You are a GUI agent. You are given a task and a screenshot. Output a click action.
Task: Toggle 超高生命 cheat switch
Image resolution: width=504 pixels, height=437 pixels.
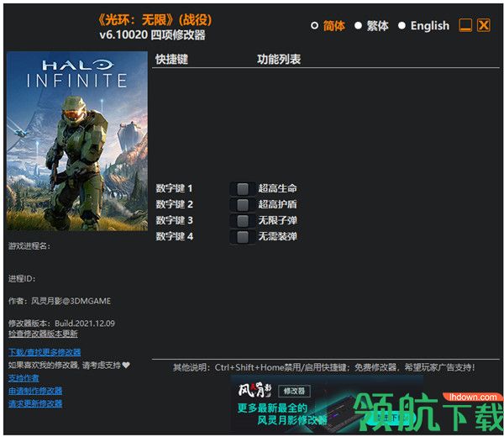click(243, 189)
